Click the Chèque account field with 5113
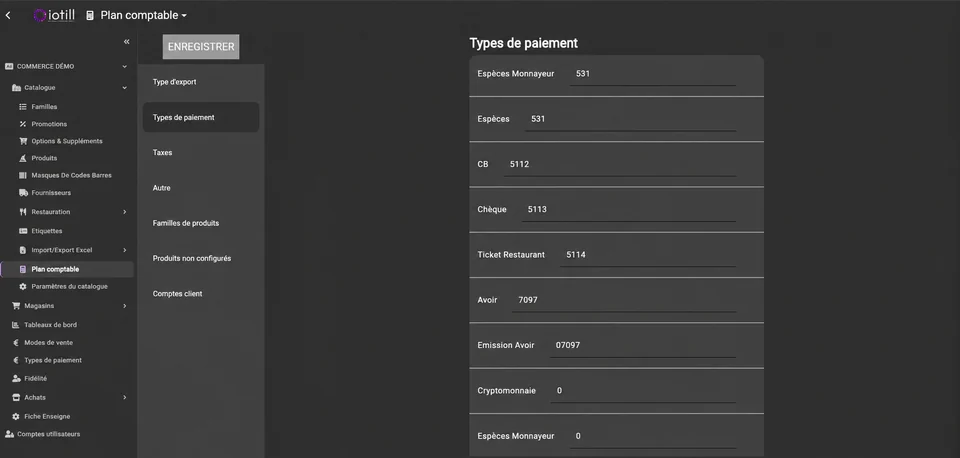Image resolution: width=960 pixels, height=458 pixels. (x=629, y=209)
